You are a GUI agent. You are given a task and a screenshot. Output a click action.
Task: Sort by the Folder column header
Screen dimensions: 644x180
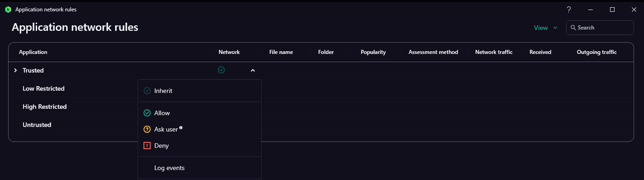click(x=326, y=52)
